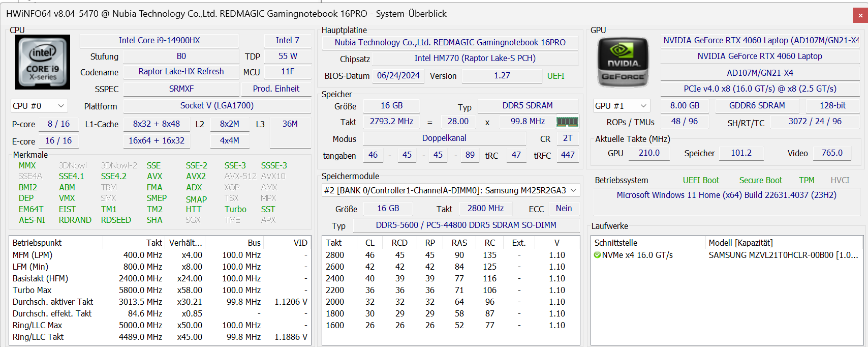Open the GPU #1 selector dropdown
Screen dimensions: 868x347
point(621,106)
